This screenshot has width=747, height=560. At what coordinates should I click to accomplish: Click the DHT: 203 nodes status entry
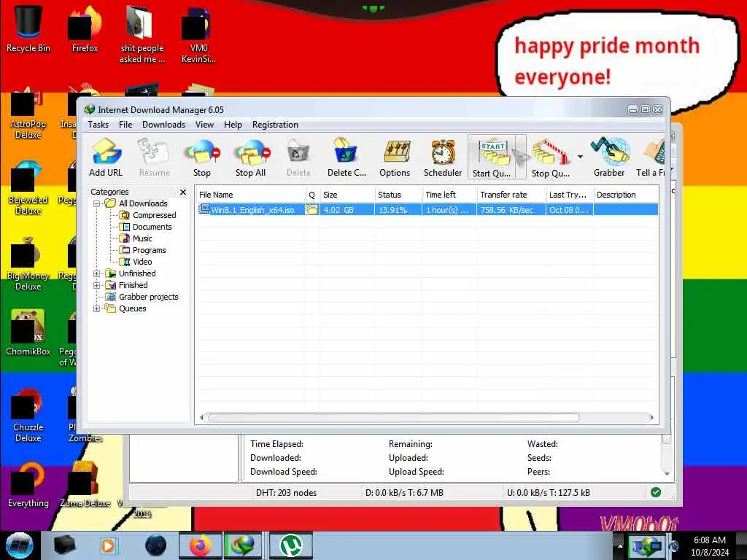point(286,493)
